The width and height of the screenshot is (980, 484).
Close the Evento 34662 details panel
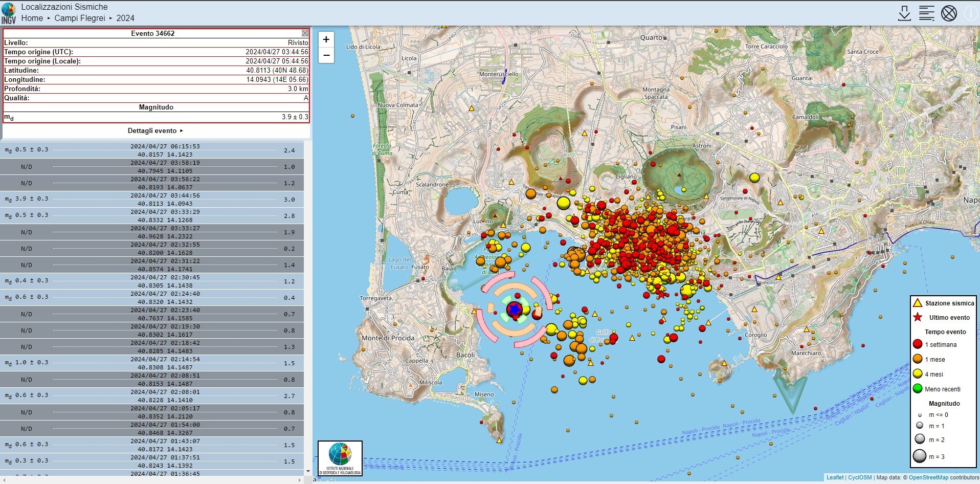[305, 33]
